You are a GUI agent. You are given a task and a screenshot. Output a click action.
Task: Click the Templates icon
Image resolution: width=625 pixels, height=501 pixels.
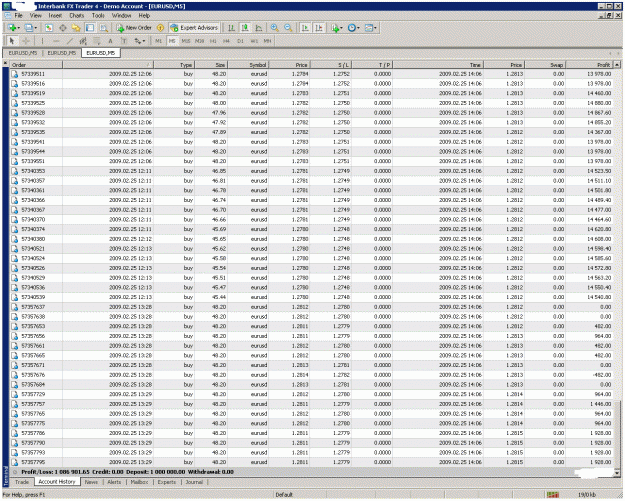369,28
